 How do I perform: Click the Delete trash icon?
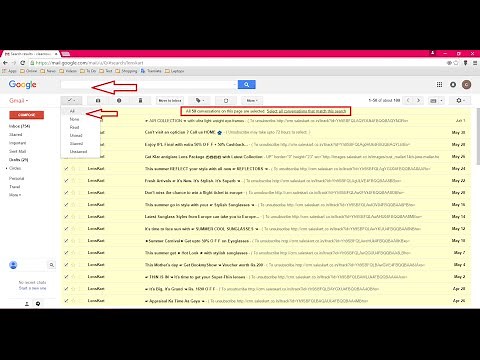pyautogui.click(x=140, y=100)
